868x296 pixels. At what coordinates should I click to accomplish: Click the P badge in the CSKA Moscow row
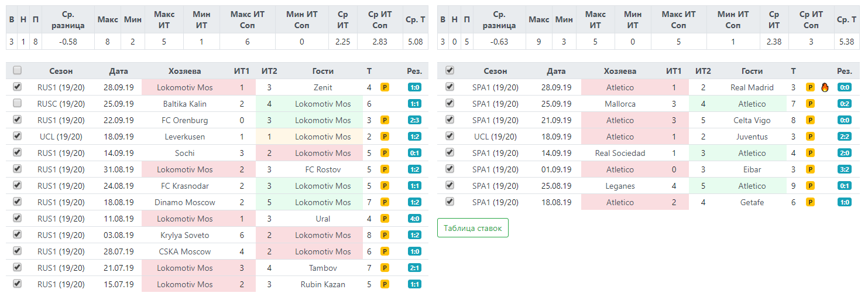tap(385, 251)
